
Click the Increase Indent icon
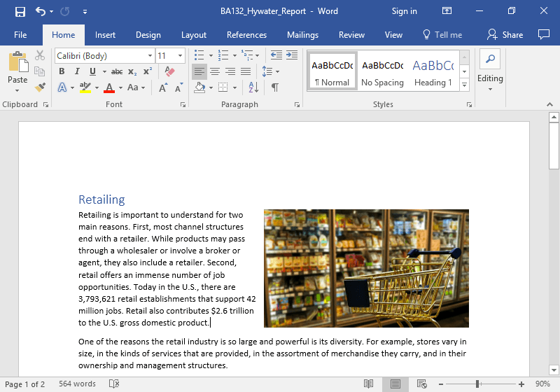coord(290,55)
